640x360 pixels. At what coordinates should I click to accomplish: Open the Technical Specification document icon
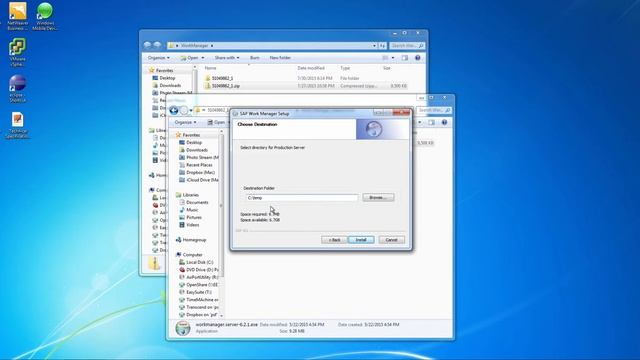tap(18, 124)
